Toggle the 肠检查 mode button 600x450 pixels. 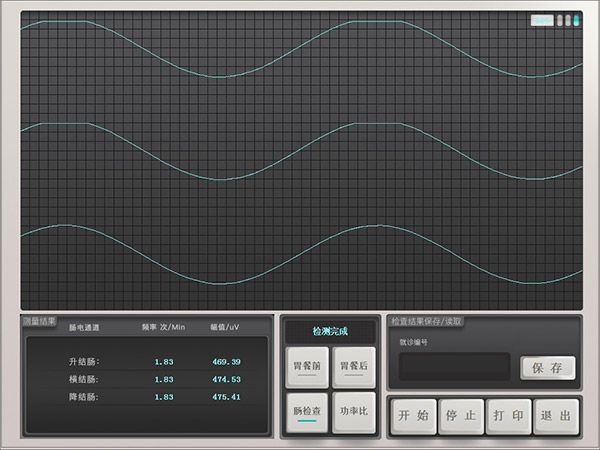[307, 412]
